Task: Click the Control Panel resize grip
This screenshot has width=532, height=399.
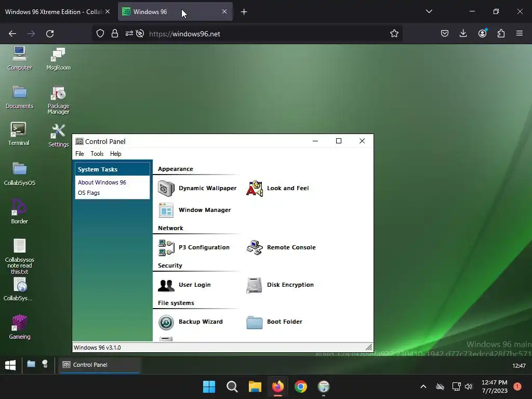Action: (369, 347)
